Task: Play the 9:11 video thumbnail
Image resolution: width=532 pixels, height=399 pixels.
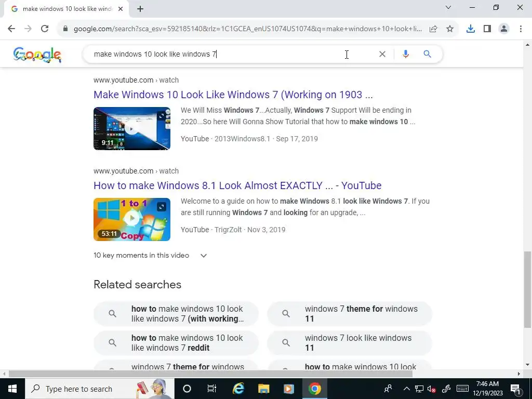Action: click(132, 129)
